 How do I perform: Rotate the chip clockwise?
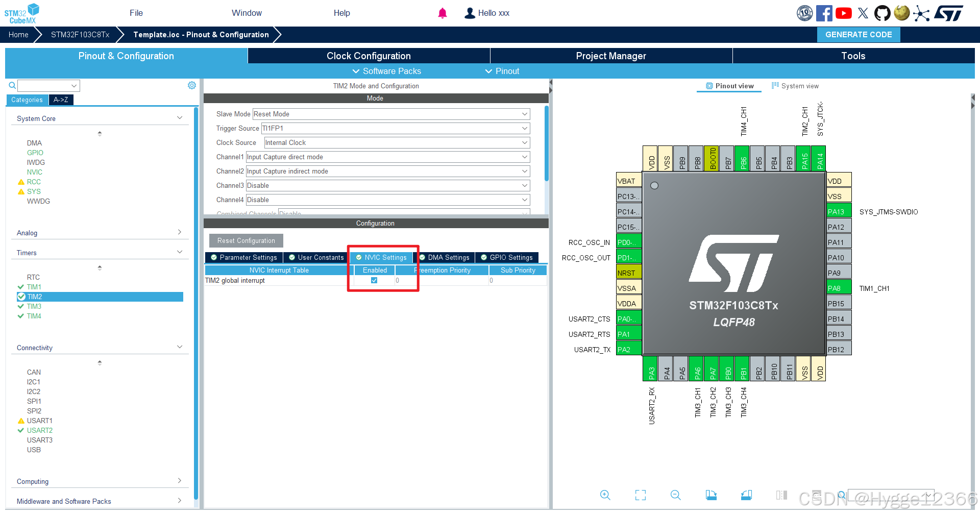point(711,495)
